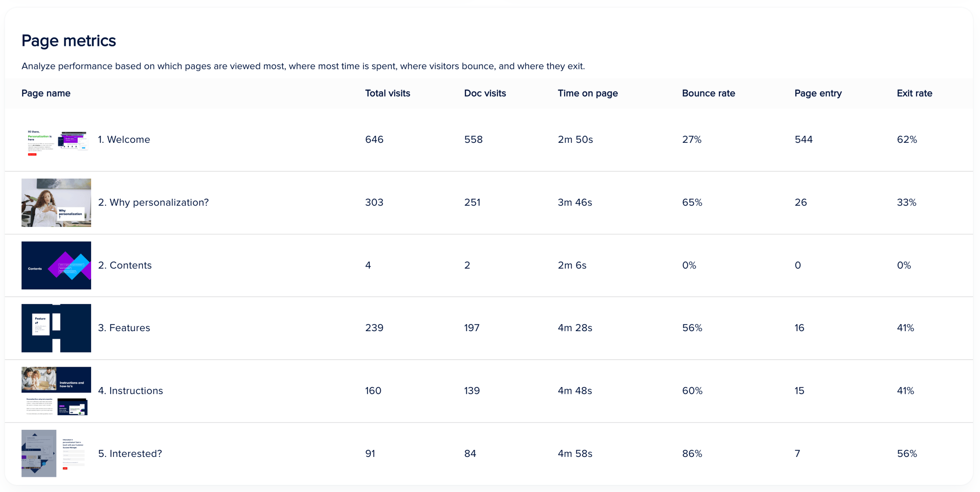View the Features page thumbnail
This screenshot has width=980, height=492.
point(56,328)
